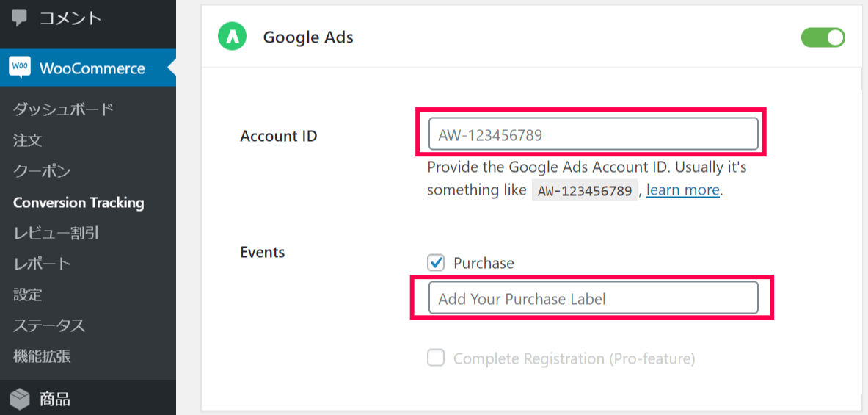Uncheck the Purchase event checkbox
The height and width of the screenshot is (415, 868).
(436, 262)
